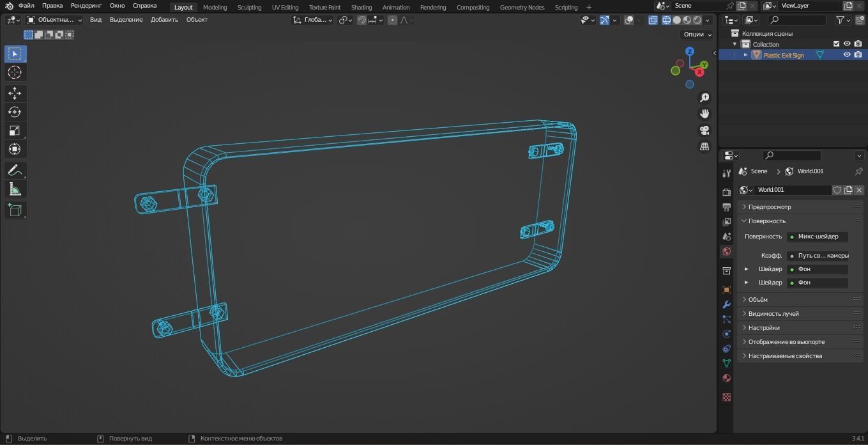The image size is (868, 445).
Task: Open the Tool properties tab
Action: pos(726,173)
